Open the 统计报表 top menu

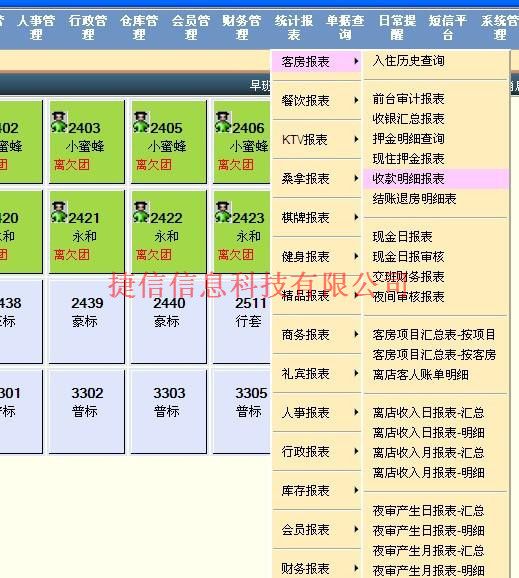click(294, 28)
